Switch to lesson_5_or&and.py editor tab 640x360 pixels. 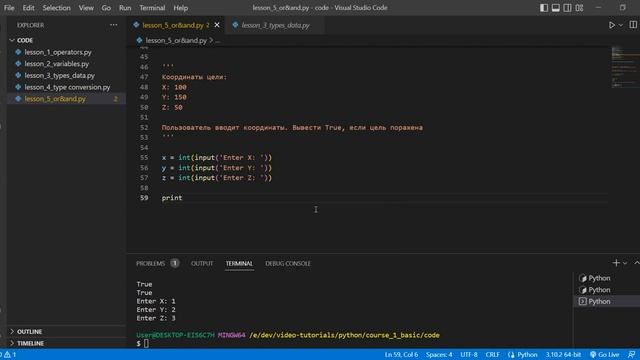(x=172, y=25)
